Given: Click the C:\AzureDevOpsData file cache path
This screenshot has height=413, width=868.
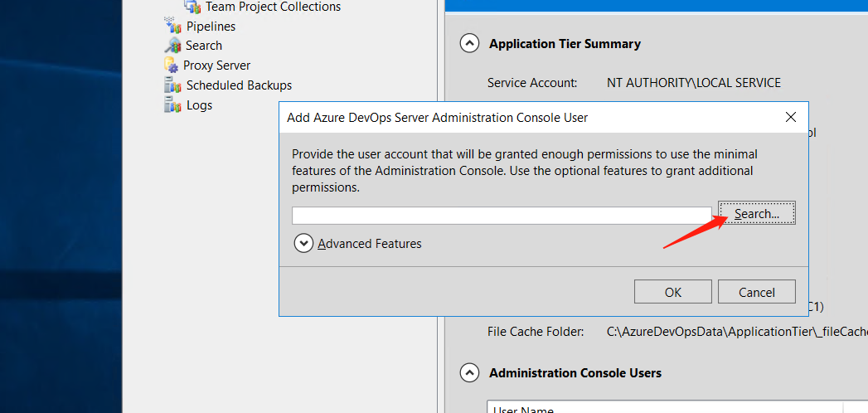Looking at the screenshot, I should click(x=737, y=332).
